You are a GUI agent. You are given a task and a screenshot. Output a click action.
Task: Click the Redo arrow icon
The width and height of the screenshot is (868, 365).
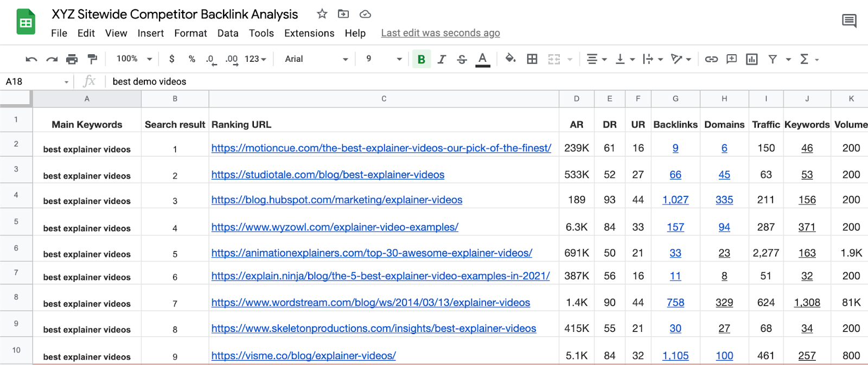pos(52,59)
